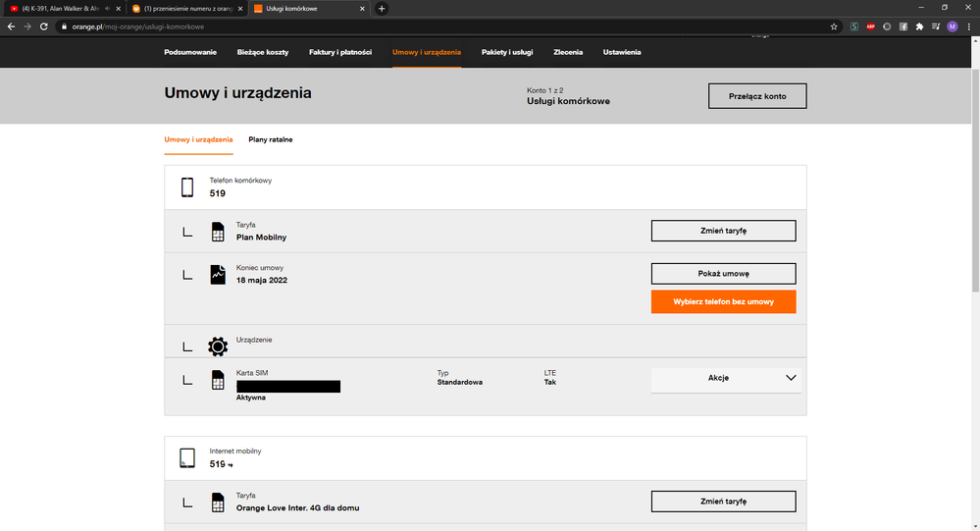Click the Pokaż umowę button
Viewport: 980px width, 531px height.
pos(723,274)
